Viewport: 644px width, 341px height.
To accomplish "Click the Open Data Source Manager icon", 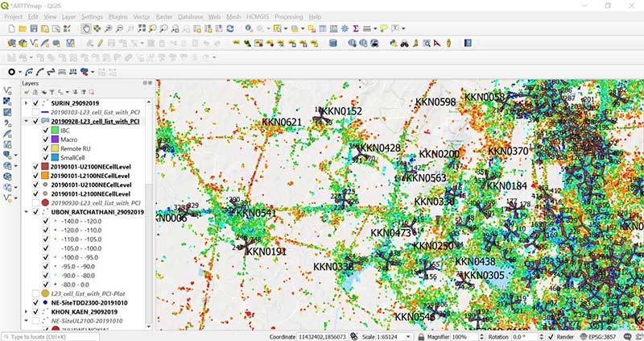I will (11, 43).
